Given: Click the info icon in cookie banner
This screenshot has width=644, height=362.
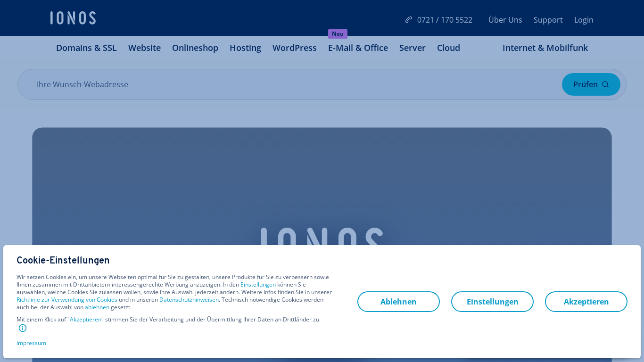Looking at the screenshot, I should click(x=23, y=328).
